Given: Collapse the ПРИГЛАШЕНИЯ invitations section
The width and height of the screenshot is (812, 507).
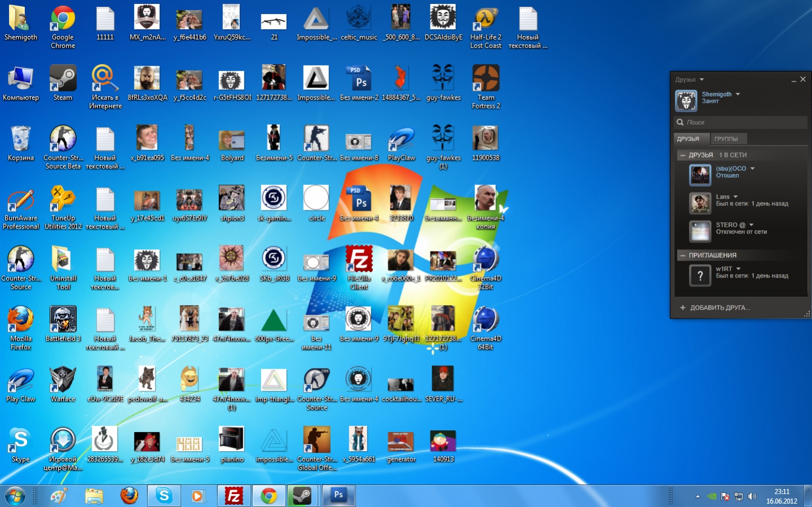Looking at the screenshot, I should tap(683, 255).
